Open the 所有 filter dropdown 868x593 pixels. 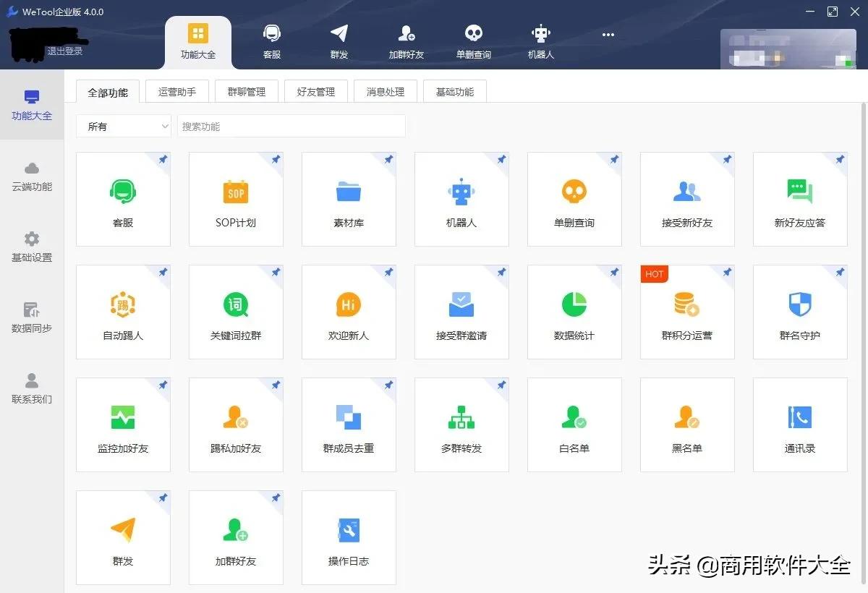click(123, 126)
